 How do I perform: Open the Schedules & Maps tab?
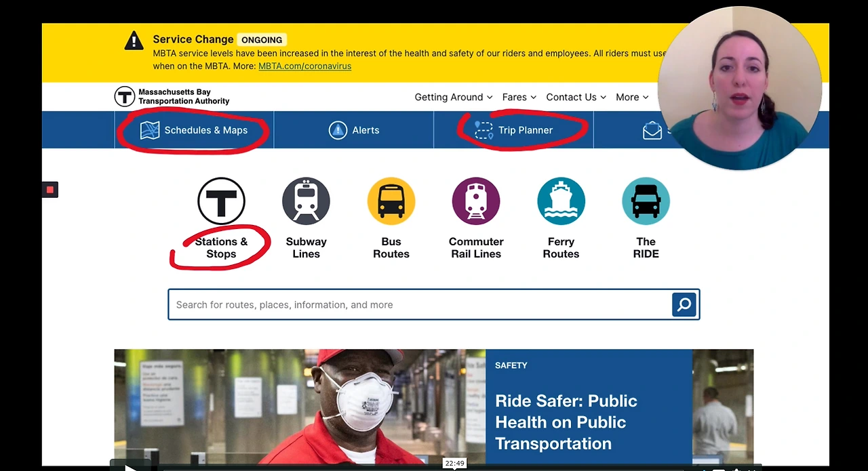coord(194,130)
